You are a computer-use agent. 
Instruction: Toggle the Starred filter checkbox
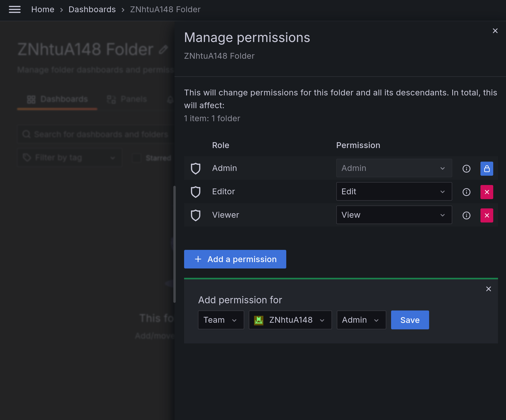coord(136,158)
